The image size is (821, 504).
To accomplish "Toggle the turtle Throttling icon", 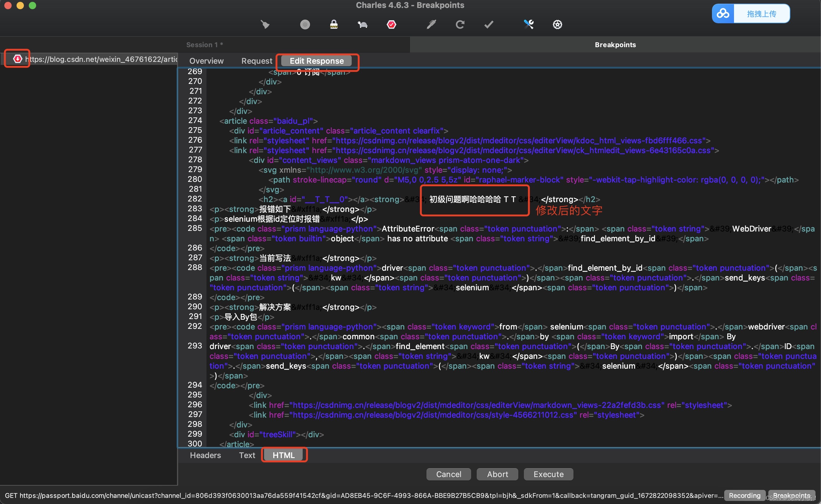I will 362,24.
